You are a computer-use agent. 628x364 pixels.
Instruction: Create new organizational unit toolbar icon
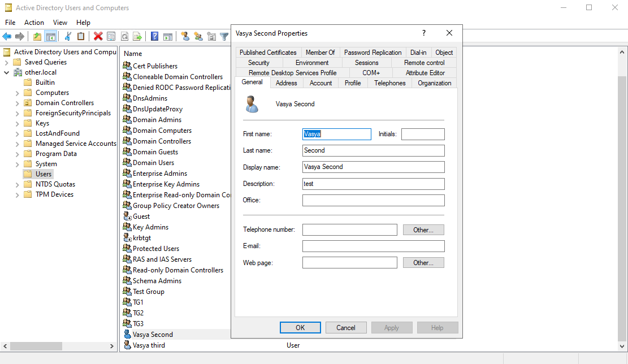[x=211, y=36]
